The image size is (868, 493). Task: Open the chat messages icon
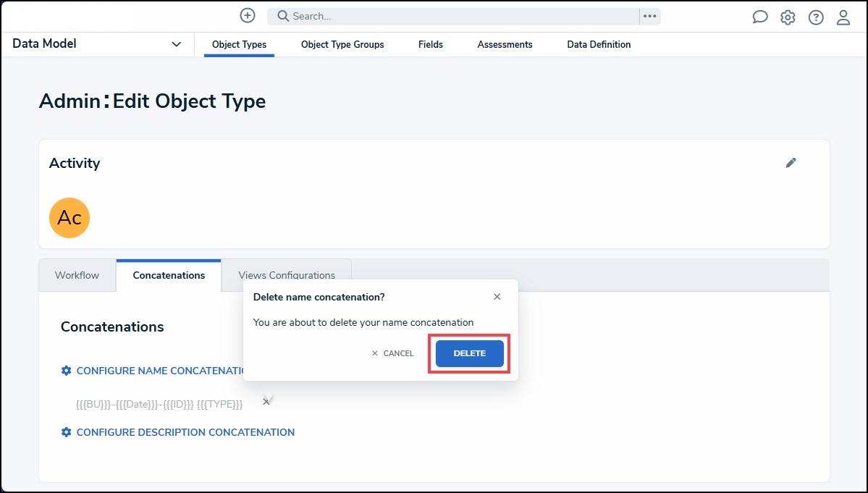[760, 17]
